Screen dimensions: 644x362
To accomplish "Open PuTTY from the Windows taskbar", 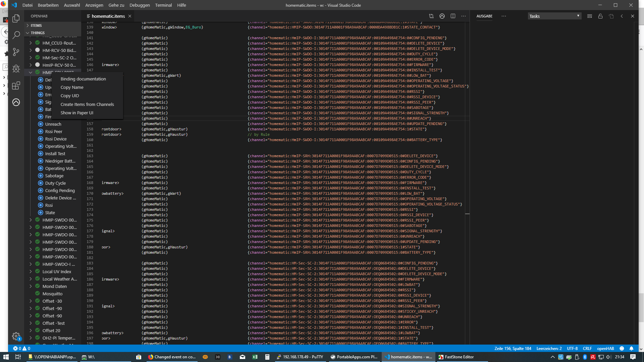I will tap(300, 357).
